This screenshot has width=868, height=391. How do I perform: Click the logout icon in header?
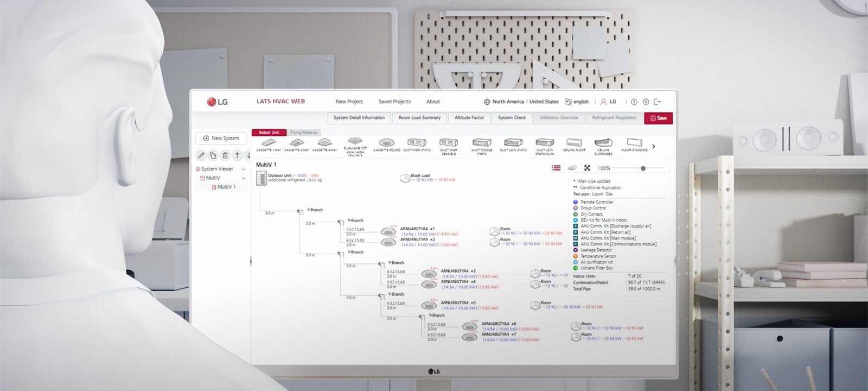coord(658,102)
